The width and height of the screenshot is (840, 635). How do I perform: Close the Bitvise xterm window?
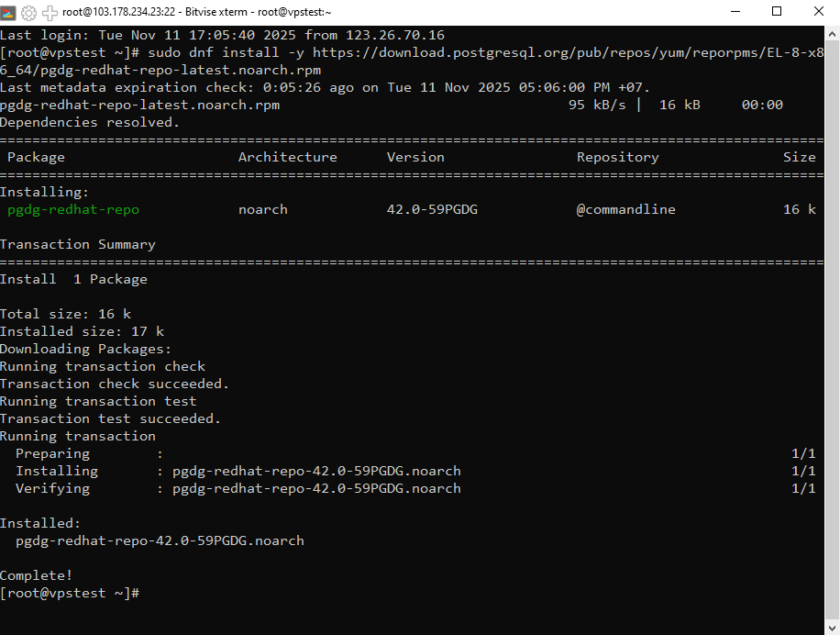coord(819,11)
